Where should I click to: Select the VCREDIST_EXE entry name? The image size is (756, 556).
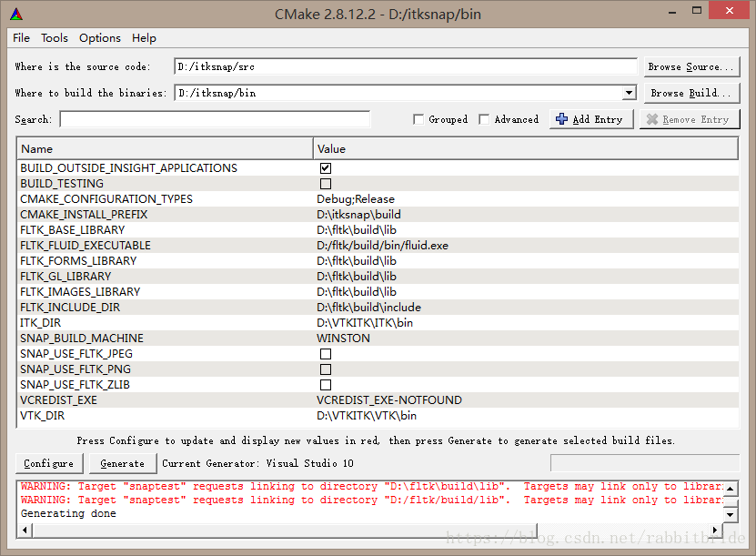pos(58,400)
